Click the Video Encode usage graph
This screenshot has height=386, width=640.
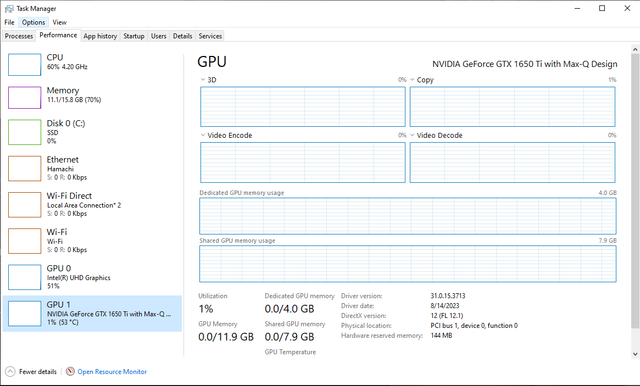coord(303,162)
